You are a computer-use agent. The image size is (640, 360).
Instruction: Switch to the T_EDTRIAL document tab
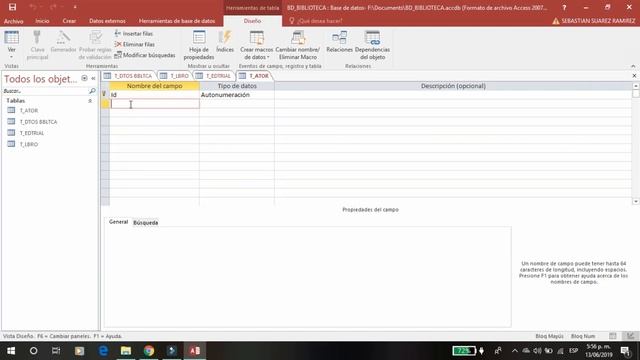click(x=213, y=76)
